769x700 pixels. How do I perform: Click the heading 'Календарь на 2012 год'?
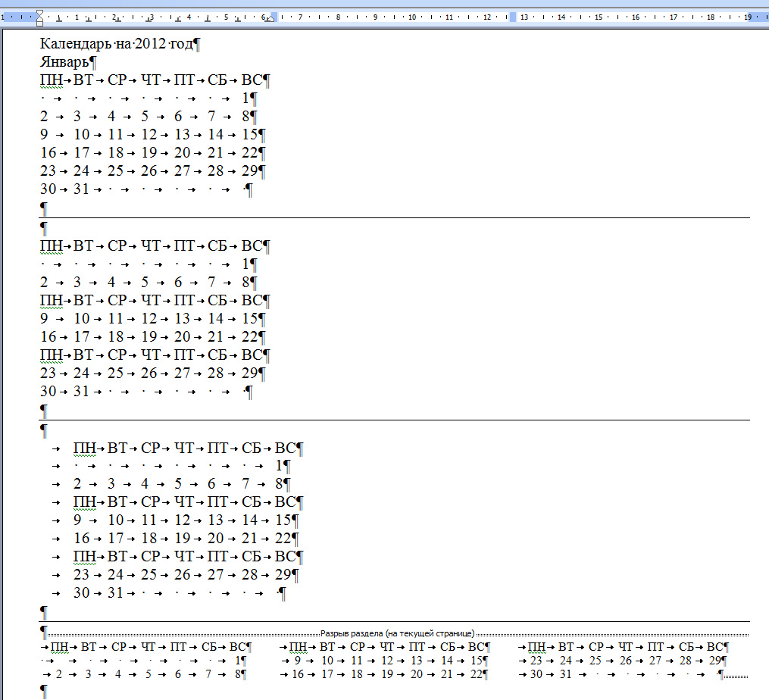click(117, 44)
